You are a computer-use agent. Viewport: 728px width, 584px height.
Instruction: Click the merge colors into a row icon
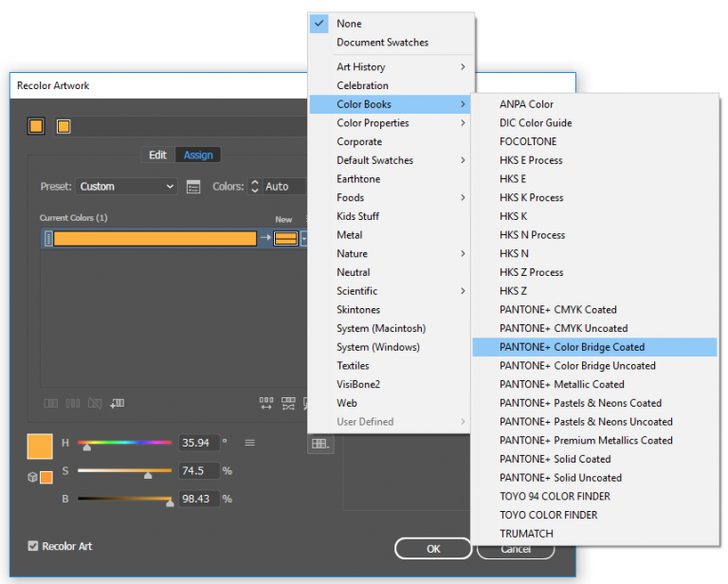coord(50,404)
